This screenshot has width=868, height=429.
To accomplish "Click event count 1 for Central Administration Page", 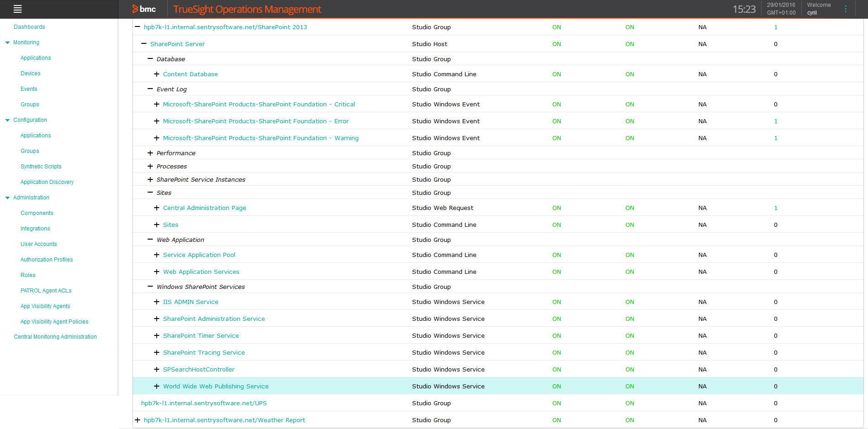I will point(776,208).
